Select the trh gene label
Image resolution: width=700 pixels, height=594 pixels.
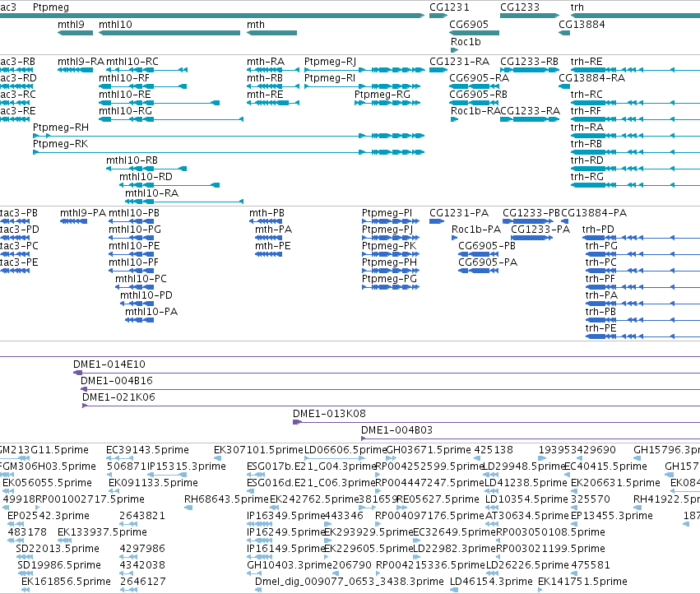pos(577,7)
